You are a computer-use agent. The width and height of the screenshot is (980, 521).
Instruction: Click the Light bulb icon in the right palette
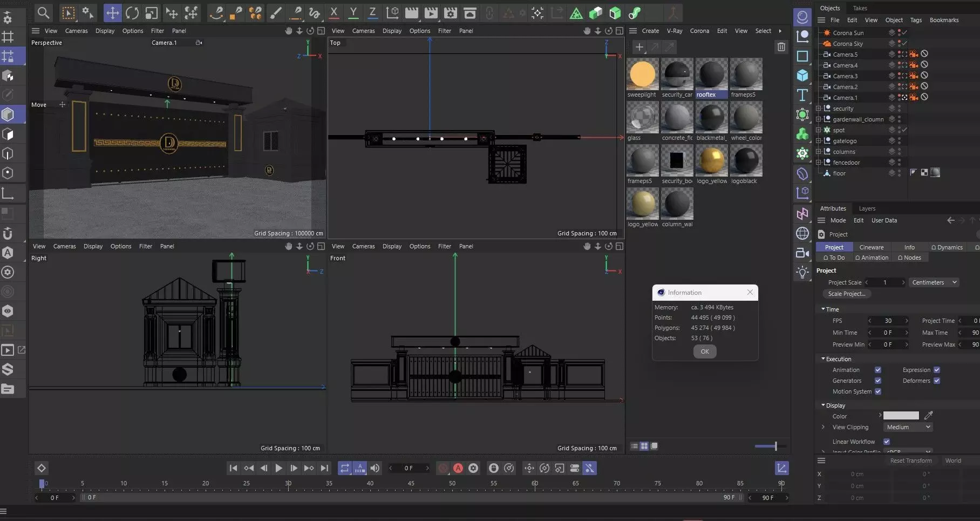pos(802,272)
